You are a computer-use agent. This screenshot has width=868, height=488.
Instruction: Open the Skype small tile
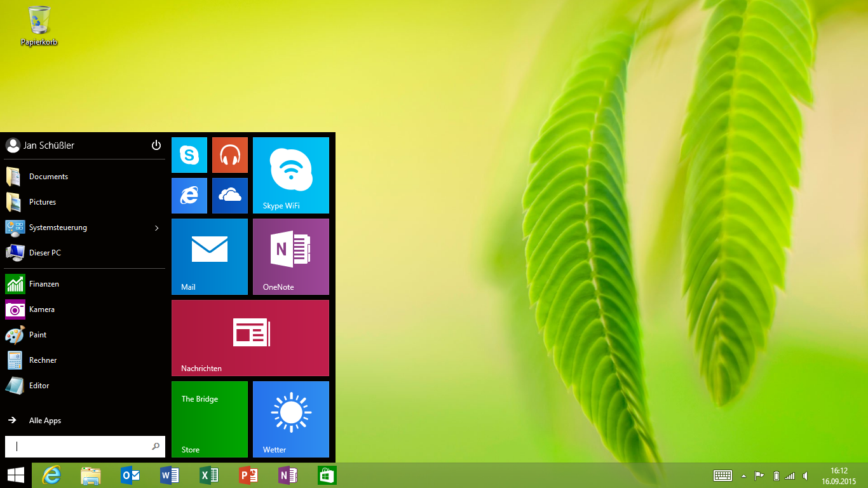pyautogui.click(x=189, y=155)
